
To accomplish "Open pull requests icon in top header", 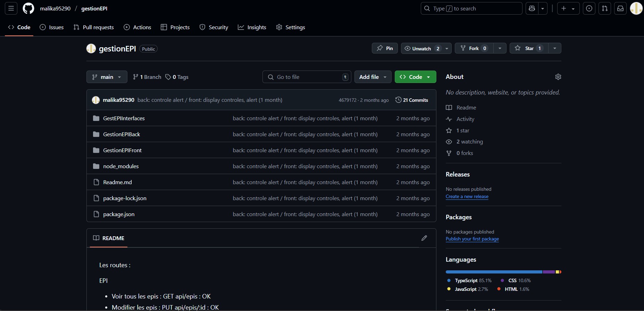I will point(605,8).
